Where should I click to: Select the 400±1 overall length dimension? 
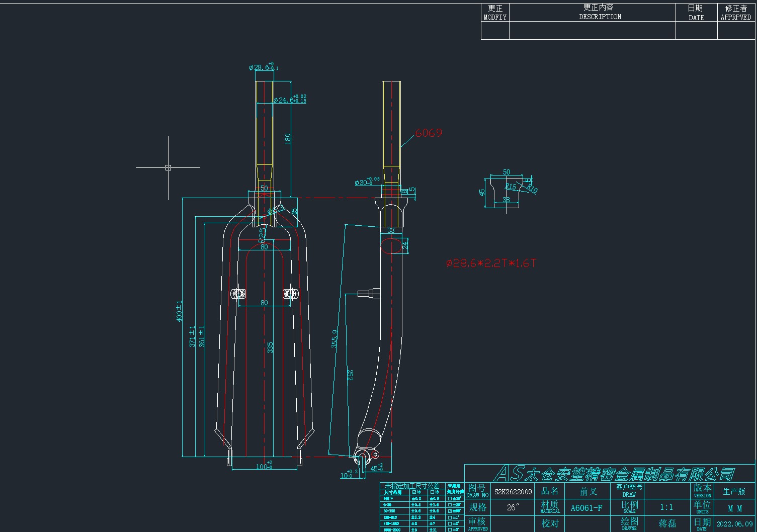[x=179, y=311]
